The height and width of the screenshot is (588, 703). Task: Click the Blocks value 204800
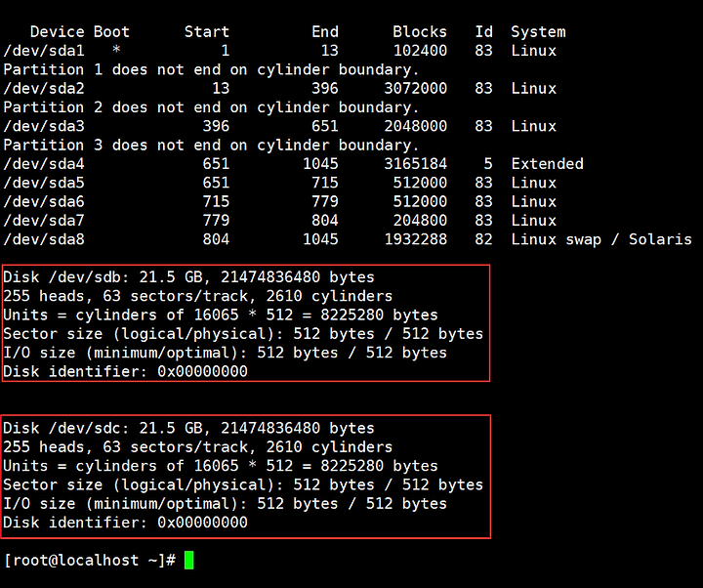(420, 220)
